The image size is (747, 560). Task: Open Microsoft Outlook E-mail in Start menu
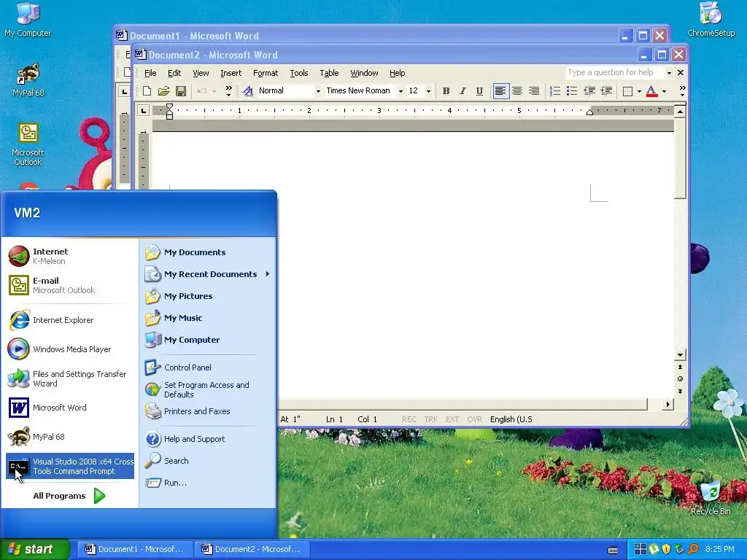(x=69, y=285)
